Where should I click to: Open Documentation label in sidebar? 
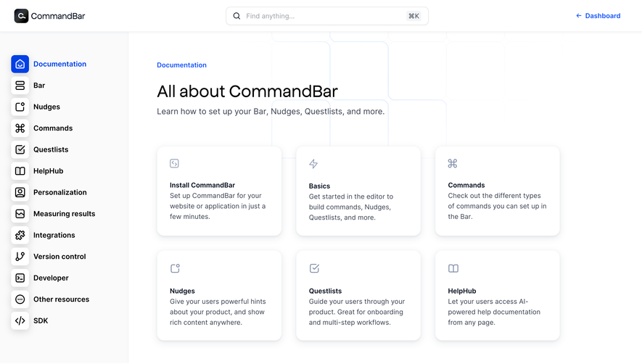tap(59, 64)
